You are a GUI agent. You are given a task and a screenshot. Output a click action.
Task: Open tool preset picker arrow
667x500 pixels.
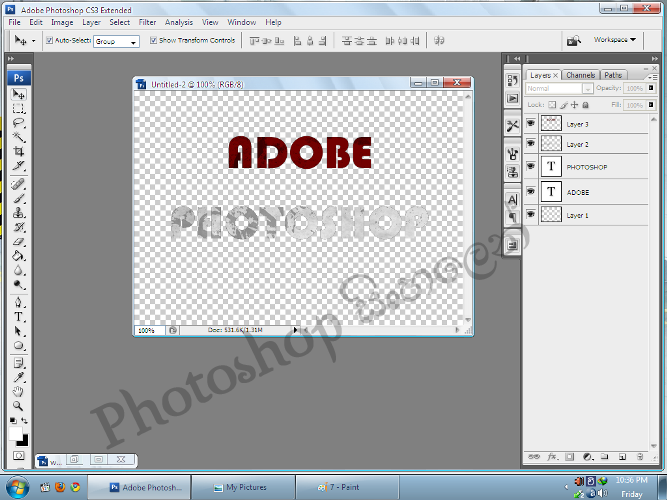tap(33, 41)
